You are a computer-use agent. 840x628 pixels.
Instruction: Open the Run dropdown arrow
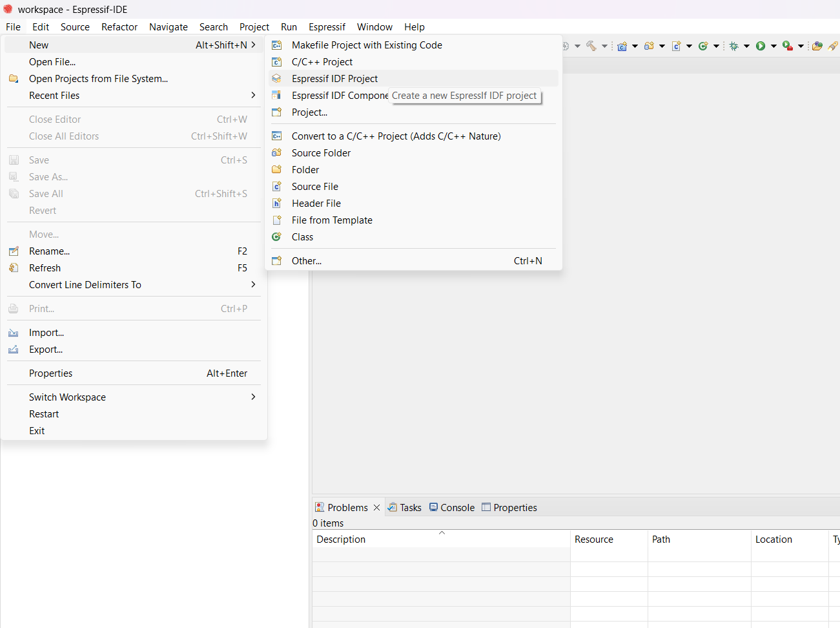(773, 46)
